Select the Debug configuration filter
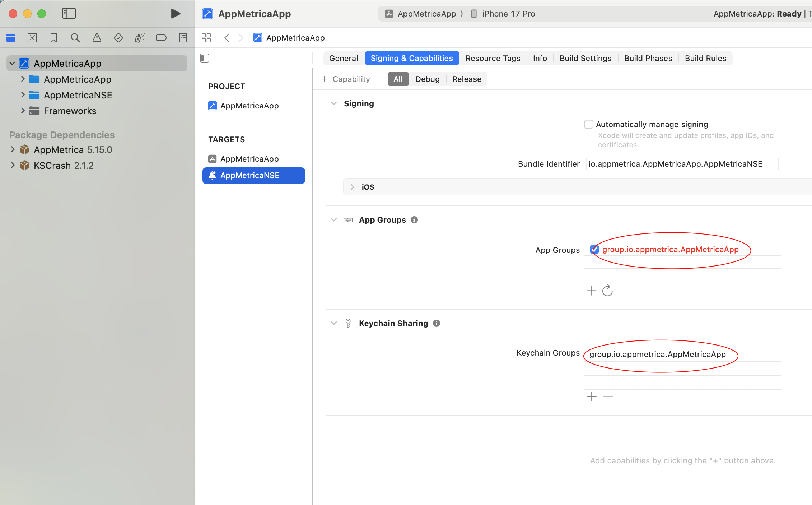The width and height of the screenshot is (812, 505). [427, 79]
